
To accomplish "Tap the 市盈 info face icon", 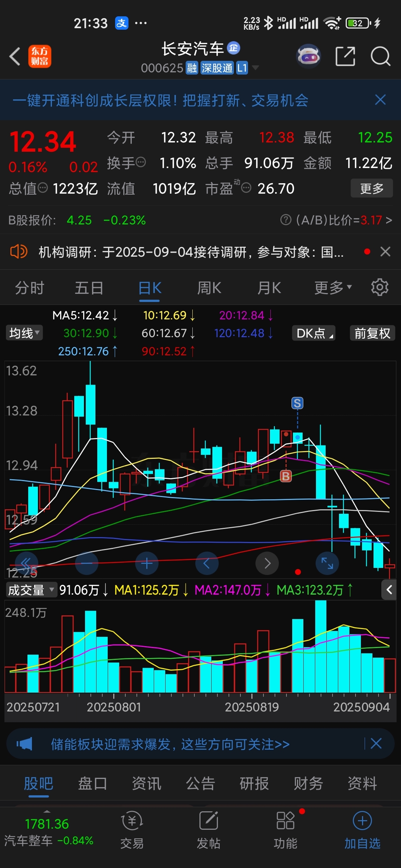I will (246, 188).
